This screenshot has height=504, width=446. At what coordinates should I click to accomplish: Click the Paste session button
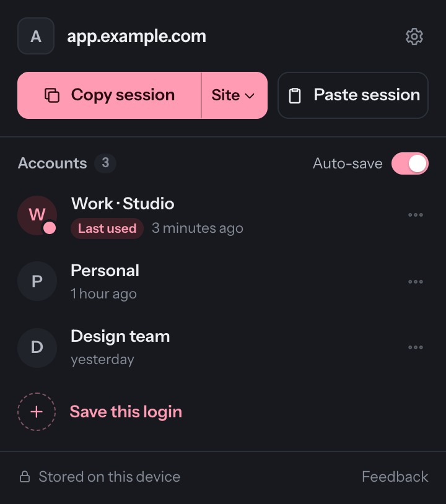tap(353, 95)
